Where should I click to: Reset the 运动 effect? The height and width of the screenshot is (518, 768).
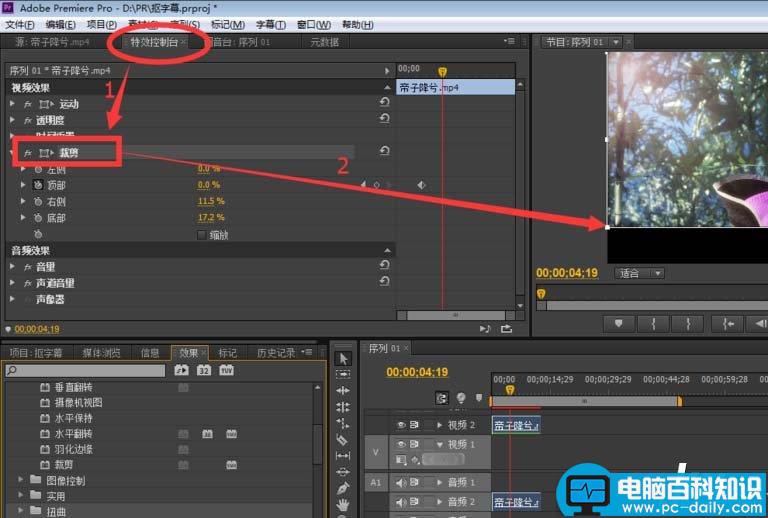pos(384,102)
